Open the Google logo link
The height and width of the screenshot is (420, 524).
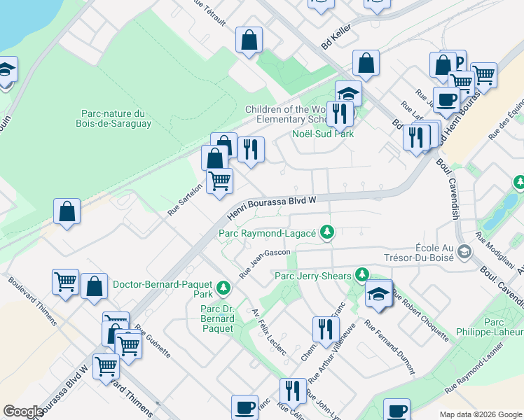tap(23, 412)
